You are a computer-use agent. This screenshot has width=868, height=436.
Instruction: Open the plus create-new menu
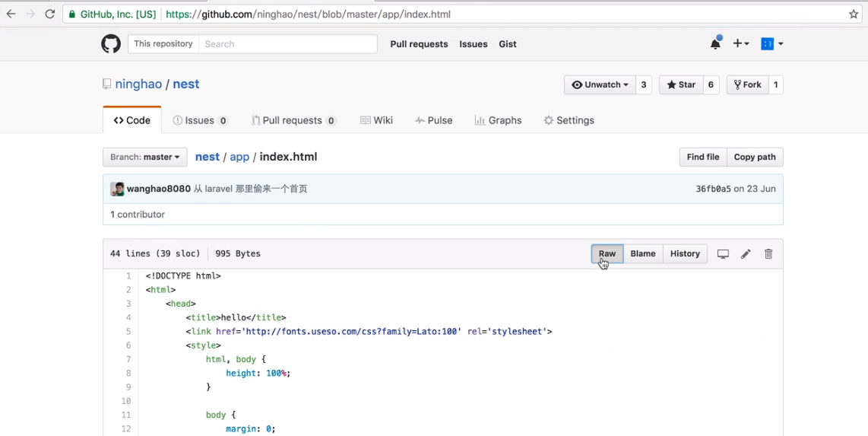click(x=740, y=44)
